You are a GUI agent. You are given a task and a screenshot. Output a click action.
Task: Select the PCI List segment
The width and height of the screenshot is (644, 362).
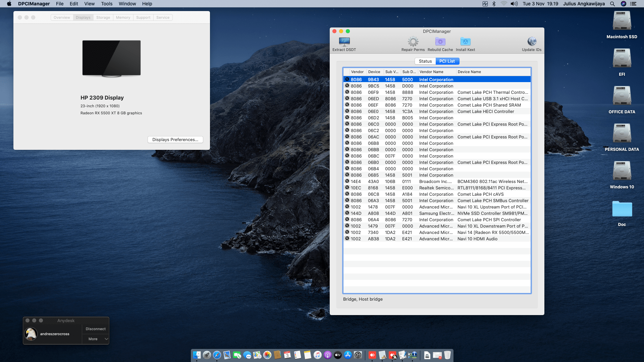tap(447, 61)
